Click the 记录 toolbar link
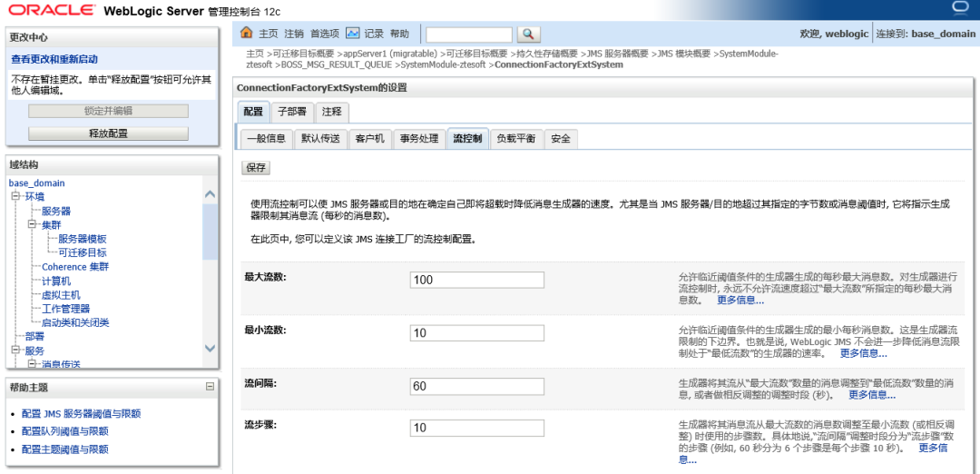This screenshot has height=474, width=980. tap(374, 34)
